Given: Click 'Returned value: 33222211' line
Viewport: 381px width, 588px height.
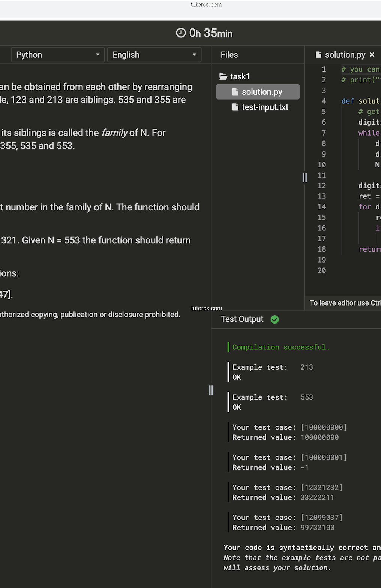Looking at the screenshot, I should [283, 497].
